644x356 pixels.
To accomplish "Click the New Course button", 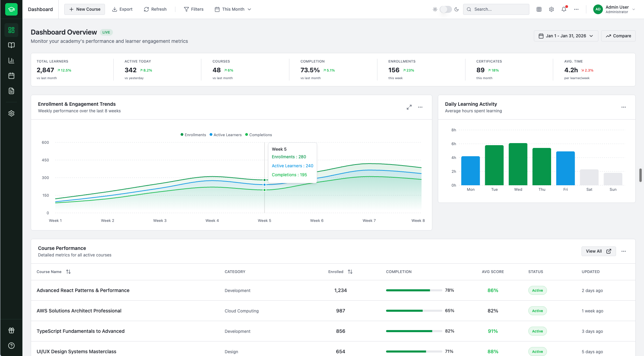I will point(85,9).
